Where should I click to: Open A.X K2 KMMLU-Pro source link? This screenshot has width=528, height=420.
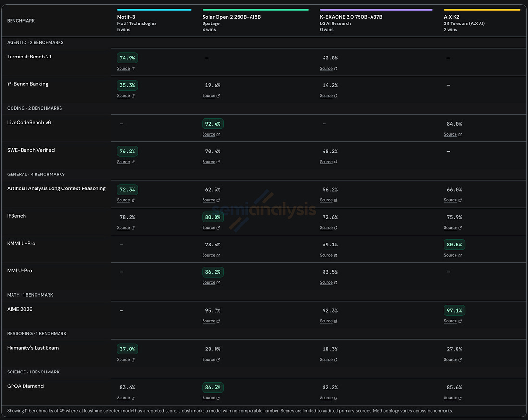pyautogui.click(x=450, y=255)
